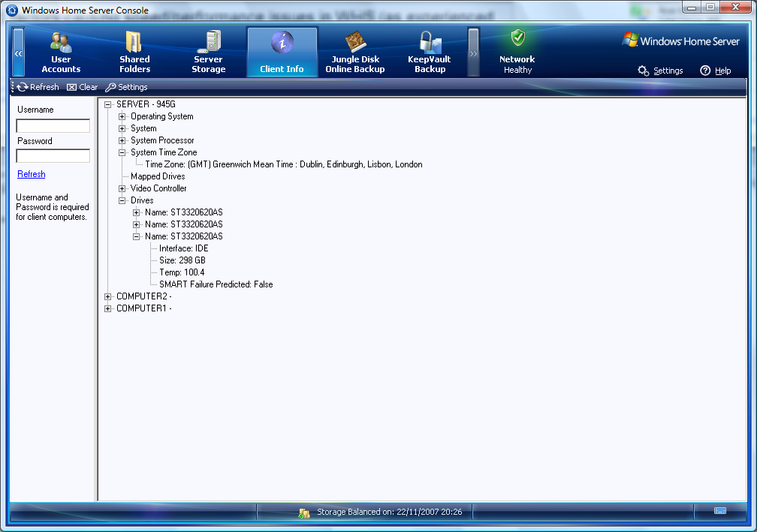Click the Network Healthy shield icon
Image resolution: width=757 pixels, height=532 pixels.
(x=518, y=38)
